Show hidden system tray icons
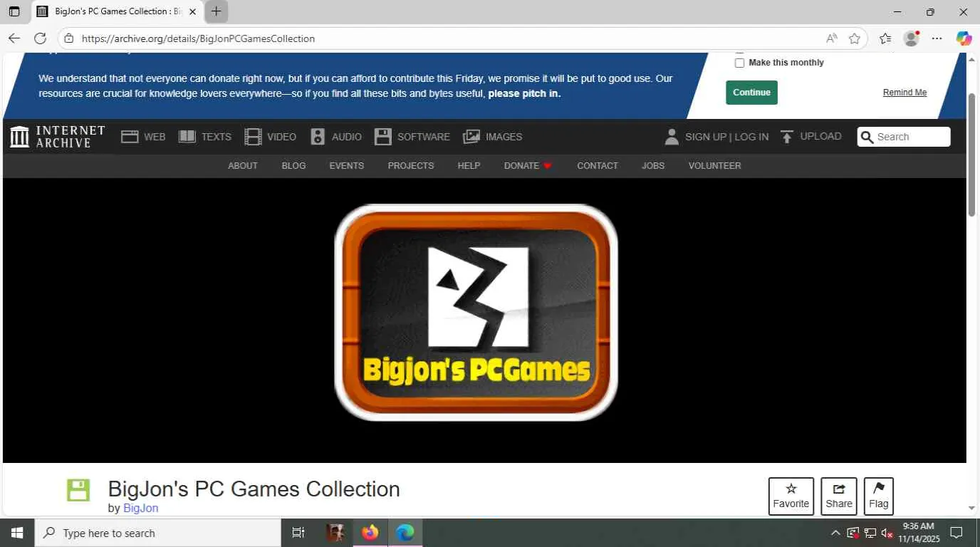The image size is (980, 547). coord(835,533)
